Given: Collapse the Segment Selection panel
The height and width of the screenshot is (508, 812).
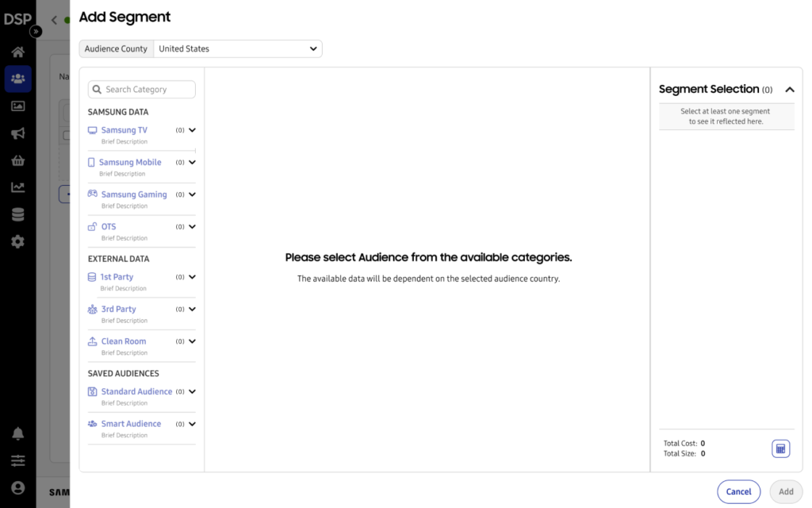Looking at the screenshot, I should (x=789, y=90).
